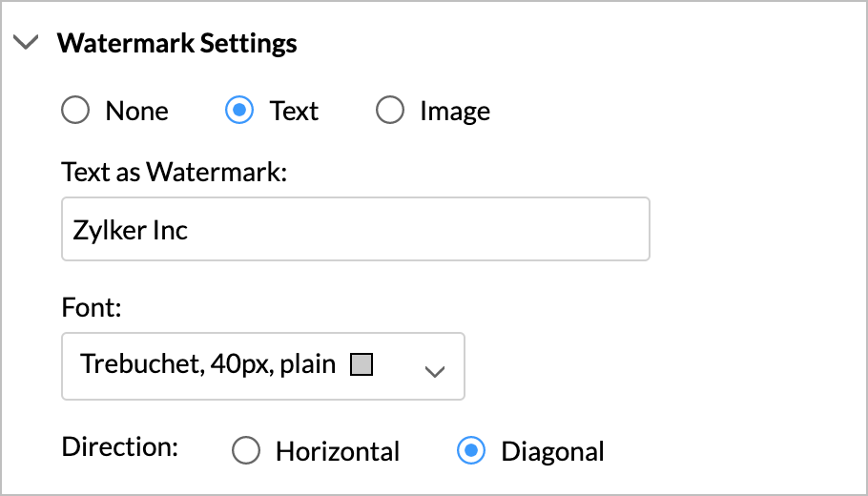Click the Diagonal option label

tap(552, 451)
